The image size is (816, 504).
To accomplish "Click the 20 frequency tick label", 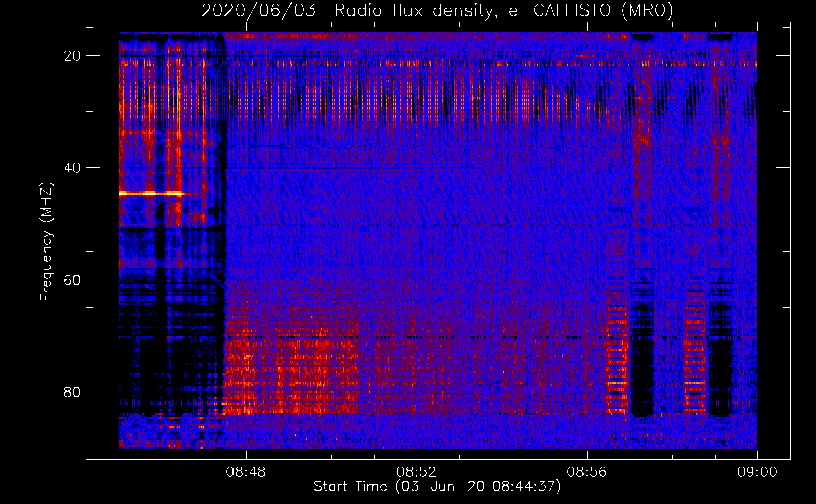I will [x=73, y=56].
